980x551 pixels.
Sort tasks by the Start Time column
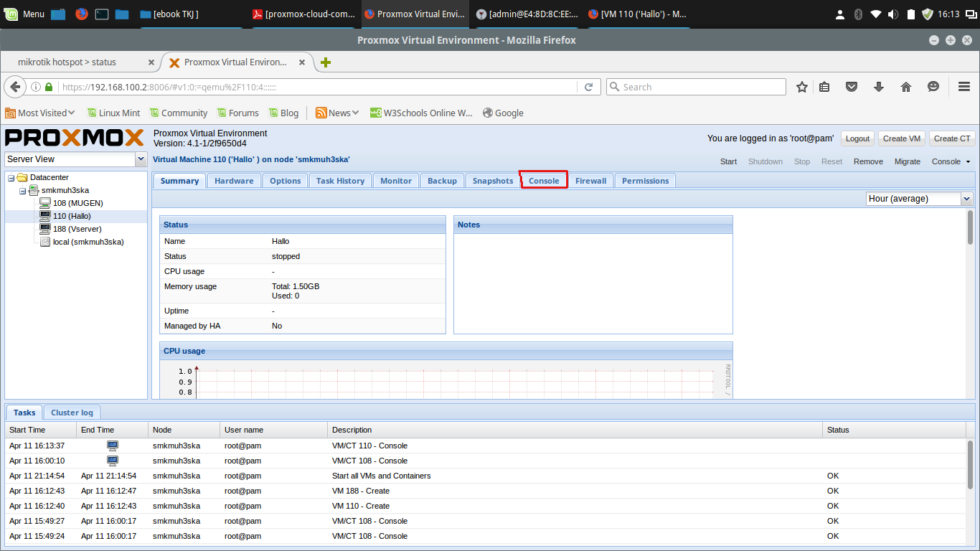click(41, 430)
